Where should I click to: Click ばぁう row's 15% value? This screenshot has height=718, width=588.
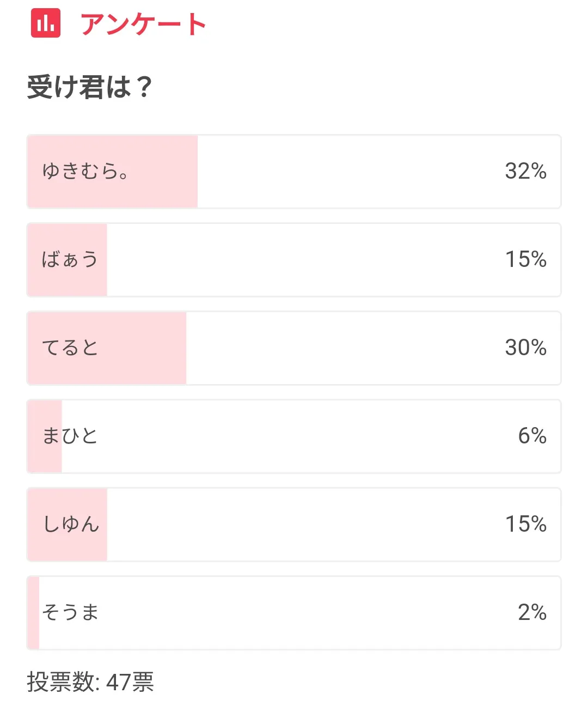click(525, 259)
